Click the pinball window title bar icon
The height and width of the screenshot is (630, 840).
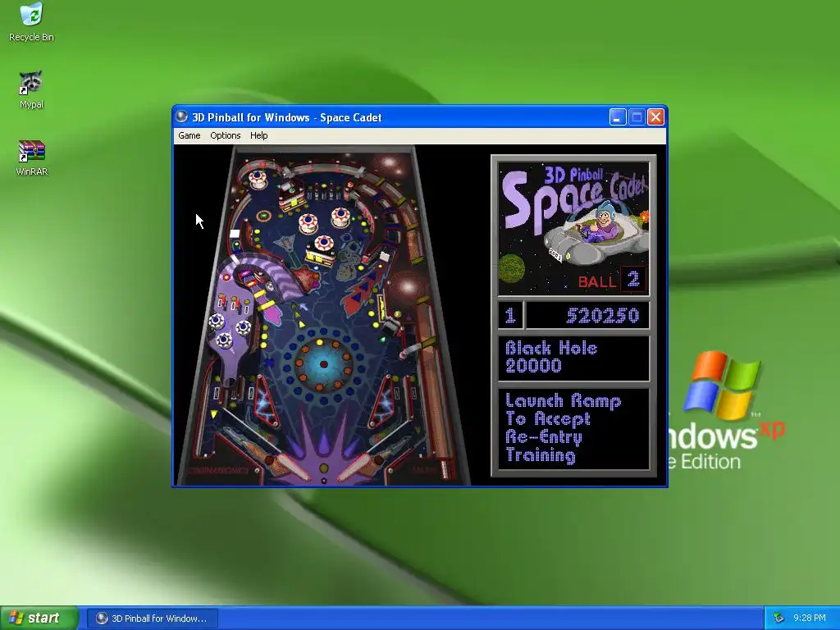click(x=182, y=116)
